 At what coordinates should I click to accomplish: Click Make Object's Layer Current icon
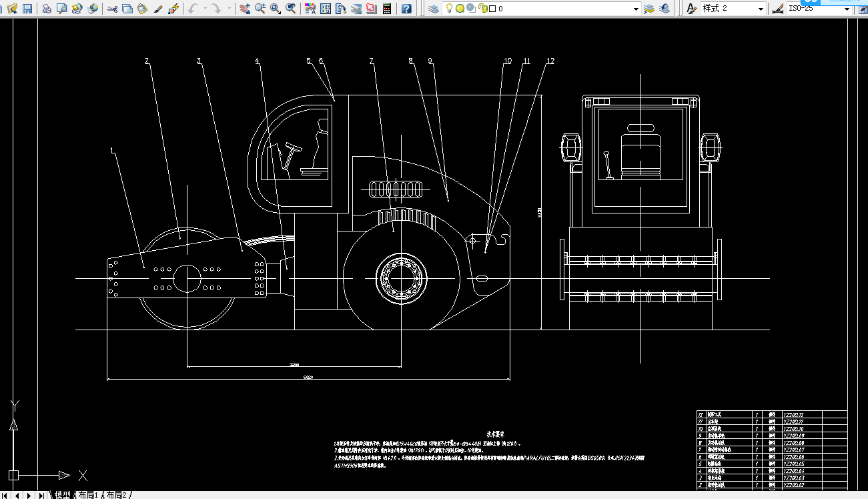[x=649, y=9]
